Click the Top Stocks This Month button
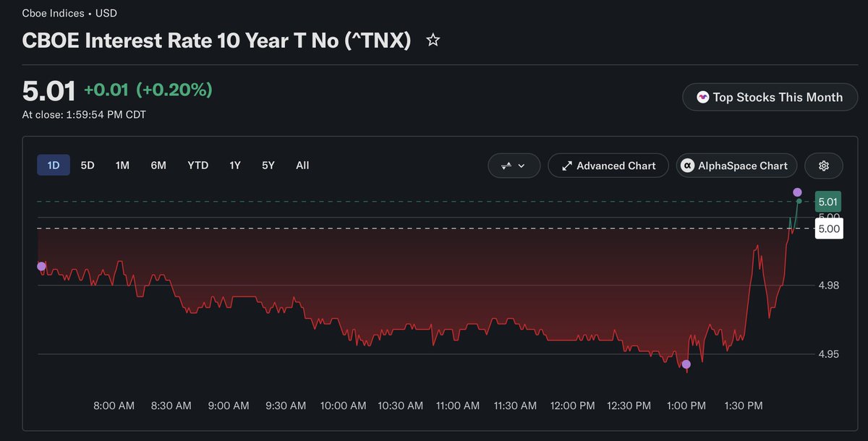The width and height of the screenshot is (868, 441). click(770, 97)
